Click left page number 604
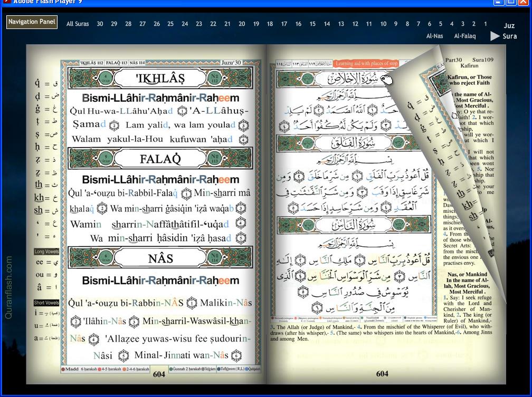 point(159,374)
